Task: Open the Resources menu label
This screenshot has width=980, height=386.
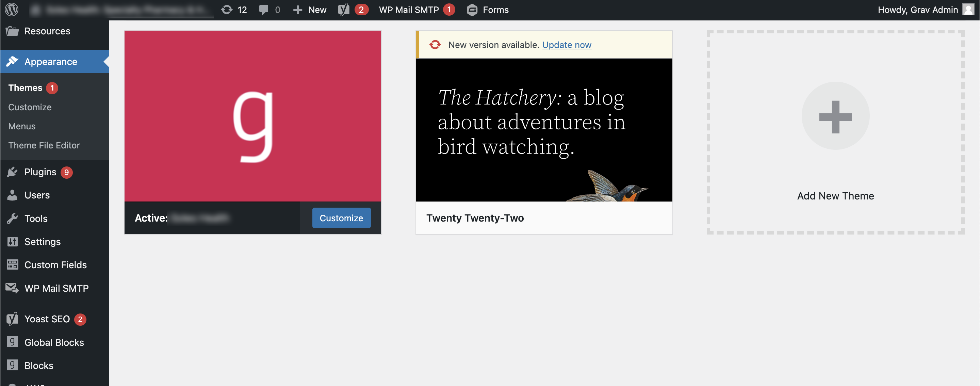Action: (x=48, y=31)
